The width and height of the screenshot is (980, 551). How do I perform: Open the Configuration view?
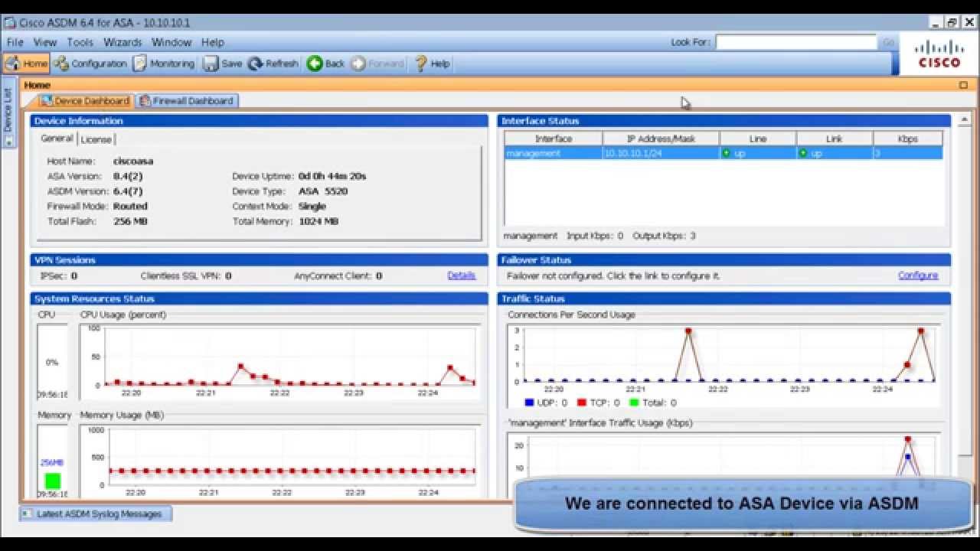(90, 64)
